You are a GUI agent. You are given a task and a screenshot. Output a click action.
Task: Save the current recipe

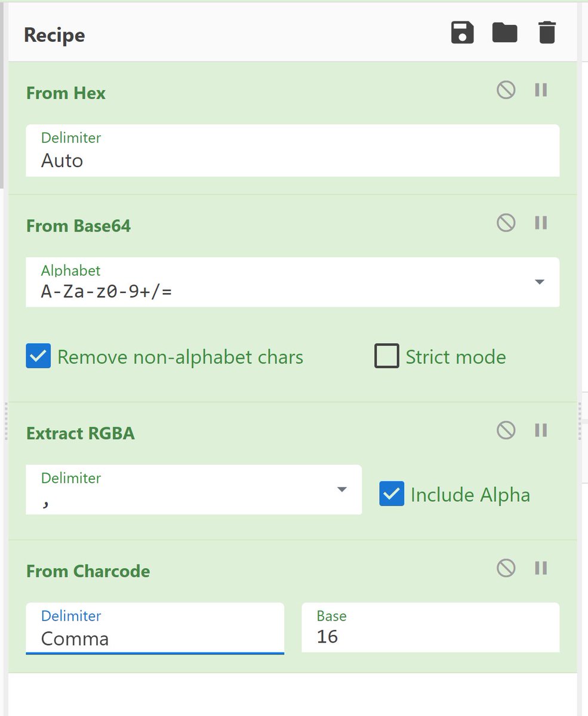(461, 33)
